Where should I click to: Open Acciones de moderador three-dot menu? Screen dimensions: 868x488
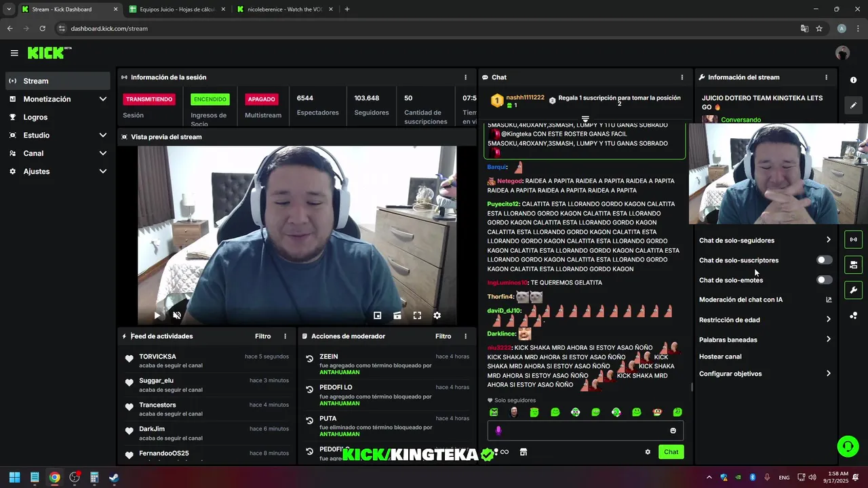[465, 336]
